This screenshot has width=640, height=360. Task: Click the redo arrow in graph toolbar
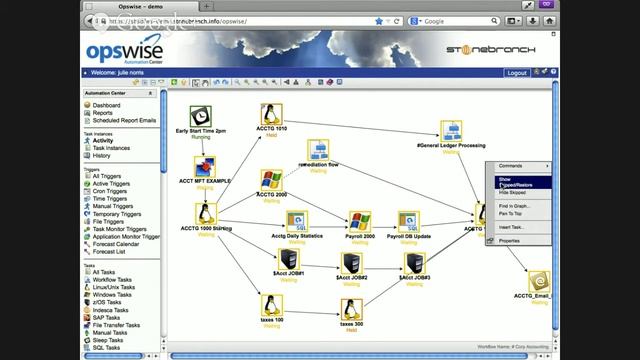pos(225,82)
